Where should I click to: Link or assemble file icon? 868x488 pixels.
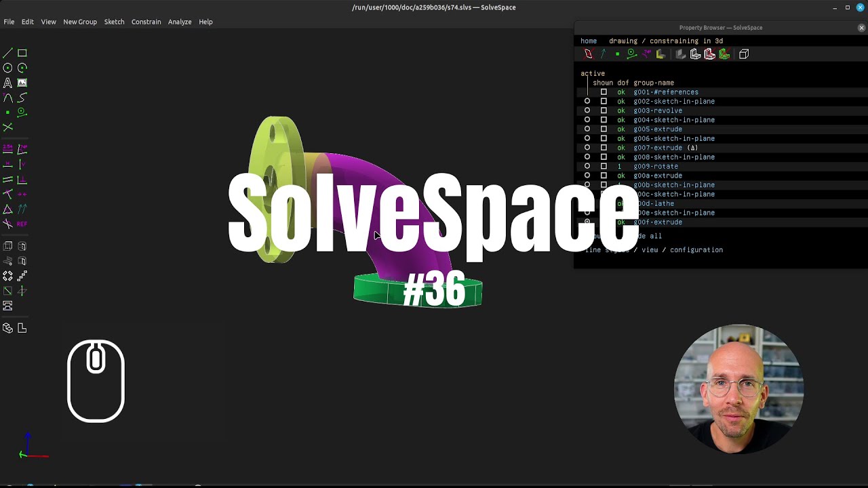click(7, 306)
